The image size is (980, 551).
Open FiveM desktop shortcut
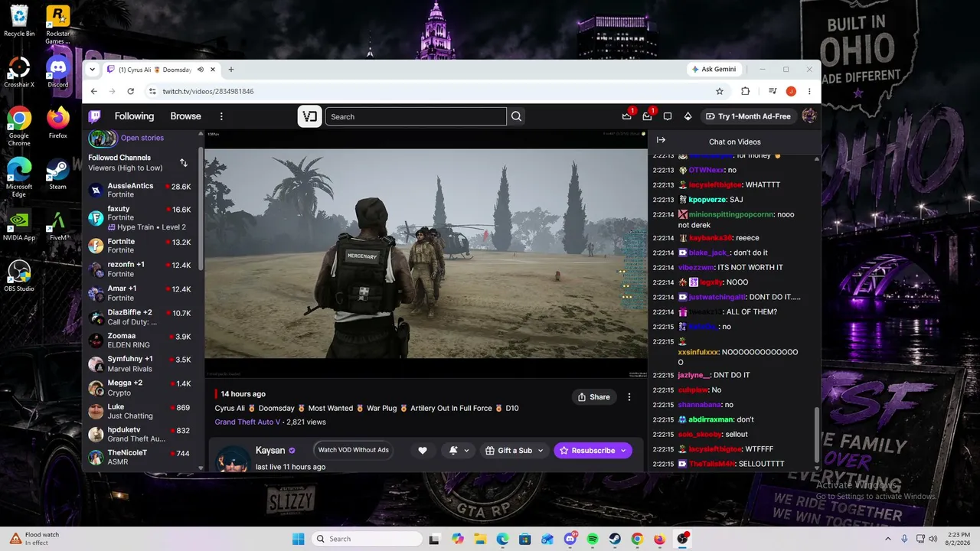pos(57,226)
